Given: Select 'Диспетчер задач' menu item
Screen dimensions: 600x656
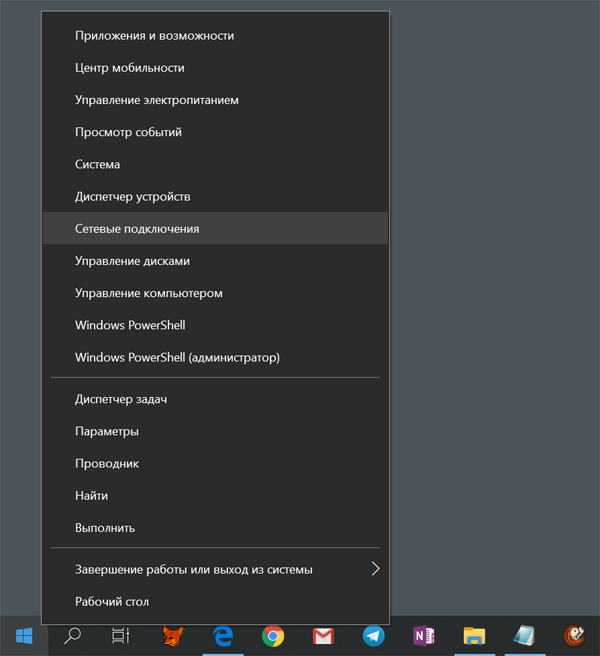Looking at the screenshot, I should (x=121, y=399).
